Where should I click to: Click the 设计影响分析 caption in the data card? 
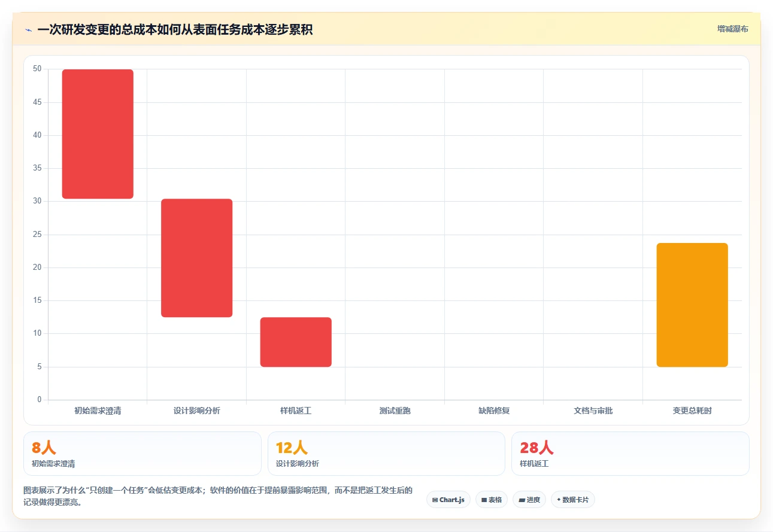[x=298, y=464]
